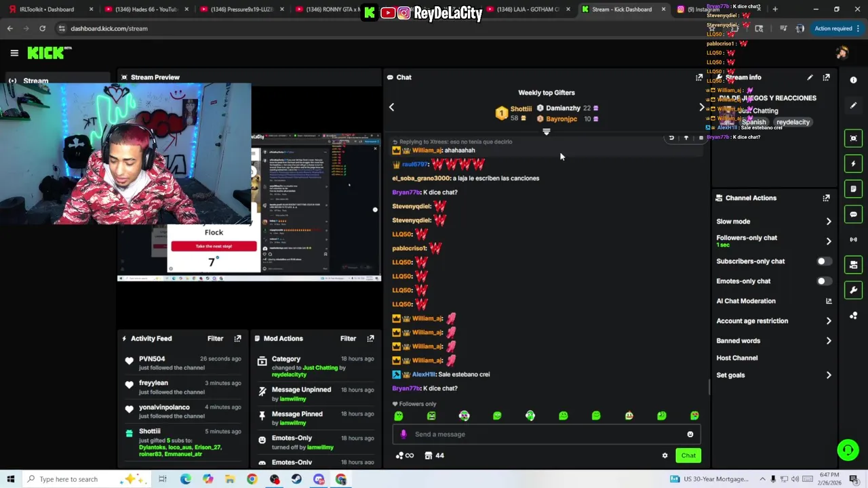Click the wrench icon in the right sidebar
This screenshot has width=868, height=488.
(x=853, y=290)
